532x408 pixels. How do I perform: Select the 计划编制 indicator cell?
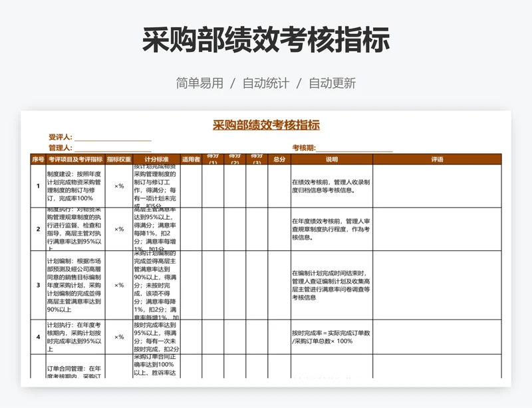click(76, 285)
